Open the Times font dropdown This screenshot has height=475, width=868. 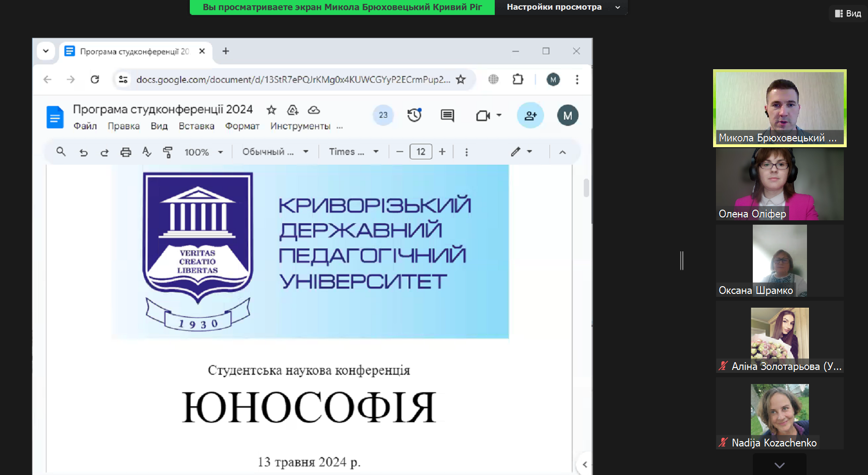353,152
